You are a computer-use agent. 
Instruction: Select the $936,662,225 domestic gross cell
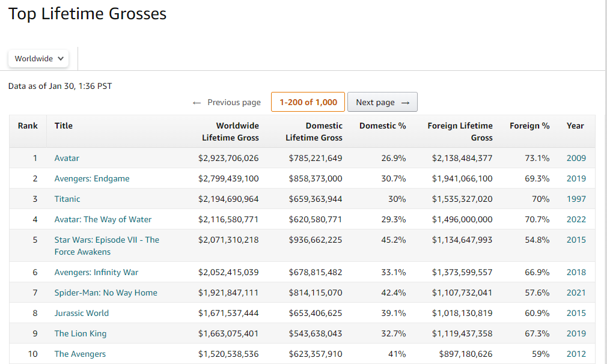pyautogui.click(x=316, y=240)
